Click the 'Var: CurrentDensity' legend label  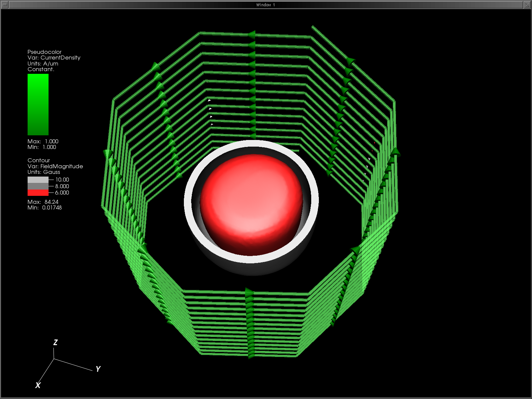54,58
